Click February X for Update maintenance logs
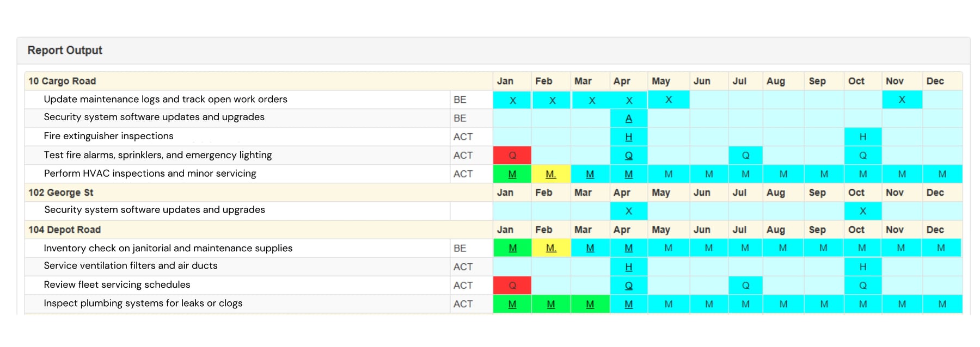Image resolution: width=980 pixels, height=347 pixels. tap(552, 100)
